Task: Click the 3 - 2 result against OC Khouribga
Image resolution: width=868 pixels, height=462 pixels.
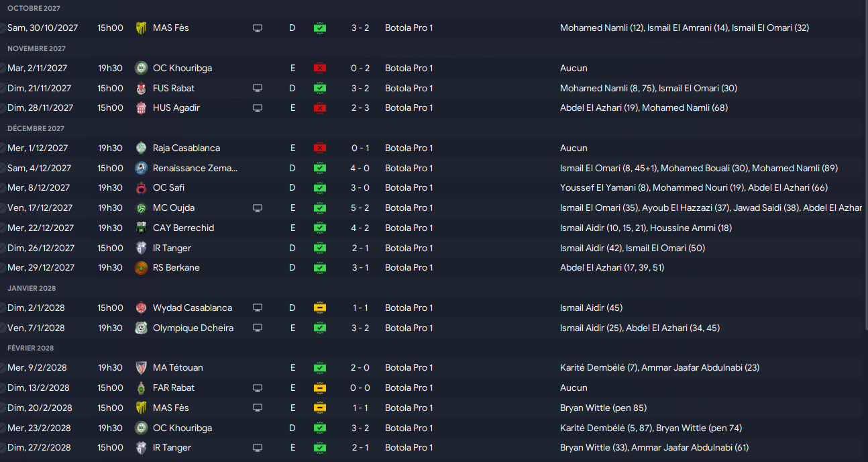Action: pyautogui.click(x=360, y=428)
